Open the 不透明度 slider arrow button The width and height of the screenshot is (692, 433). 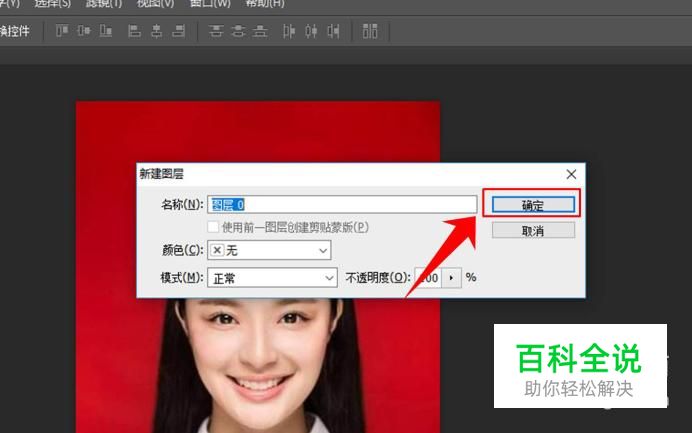451,278
